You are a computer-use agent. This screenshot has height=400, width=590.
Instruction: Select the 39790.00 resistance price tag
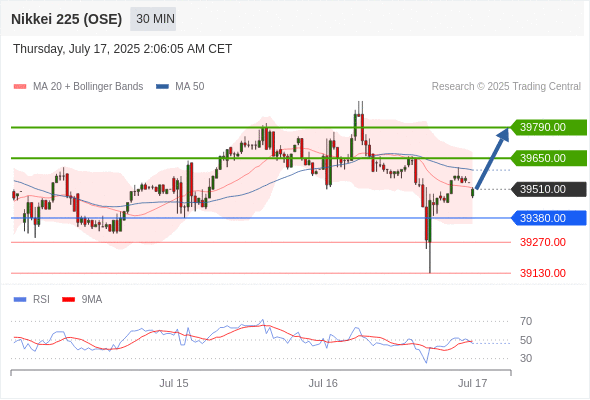click(549, 128)
